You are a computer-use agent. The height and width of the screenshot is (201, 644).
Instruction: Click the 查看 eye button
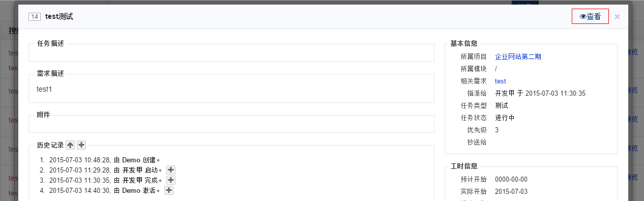click(x=590, y=17)
